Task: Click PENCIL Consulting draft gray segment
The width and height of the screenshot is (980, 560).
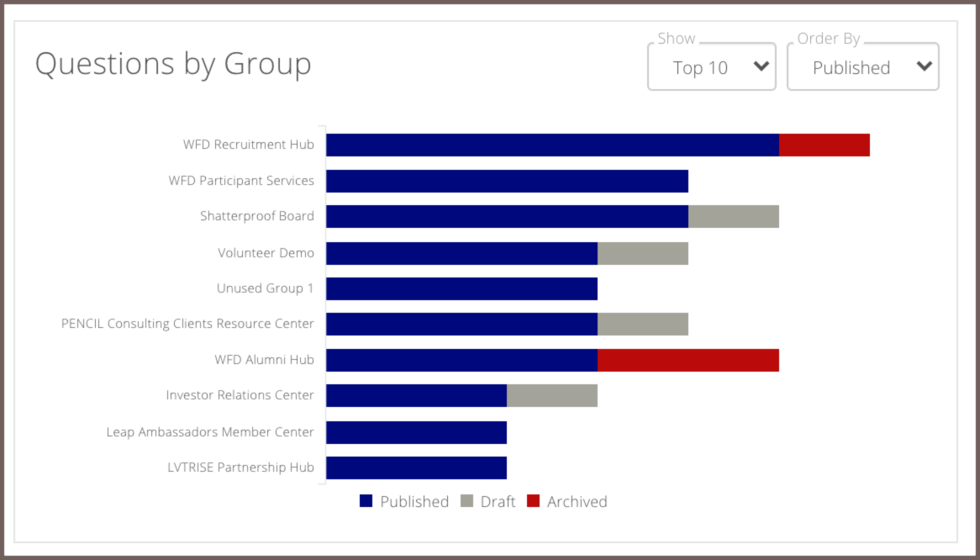Action: [x=643, y=325]
